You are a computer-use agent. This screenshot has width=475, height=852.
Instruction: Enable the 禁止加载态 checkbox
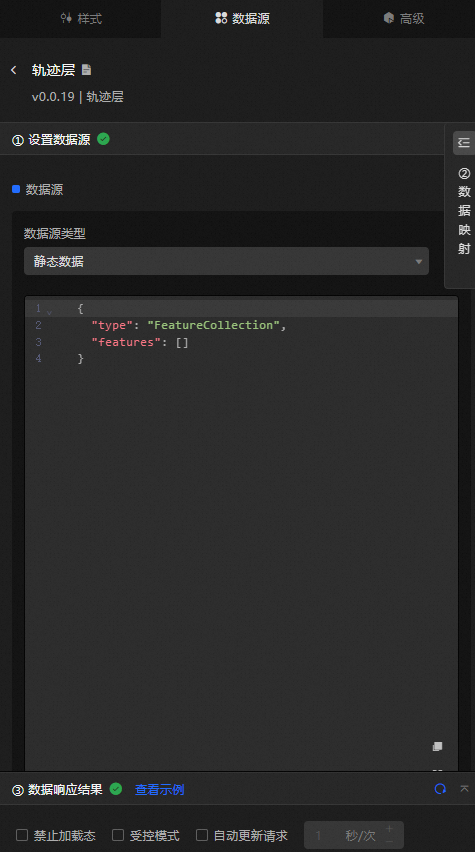(22, 835)
